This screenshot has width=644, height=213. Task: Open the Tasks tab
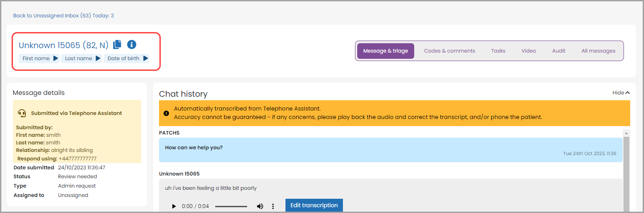(498, 51)
